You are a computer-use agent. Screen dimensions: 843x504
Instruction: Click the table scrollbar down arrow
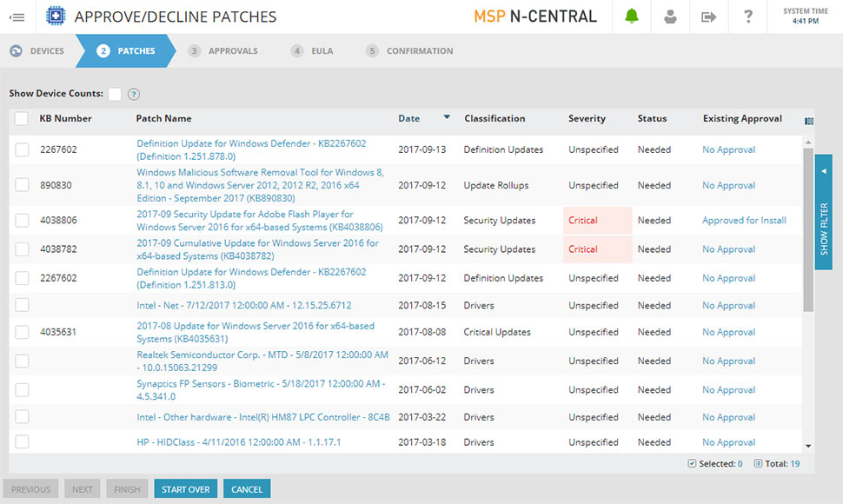(x=808, y=446)
